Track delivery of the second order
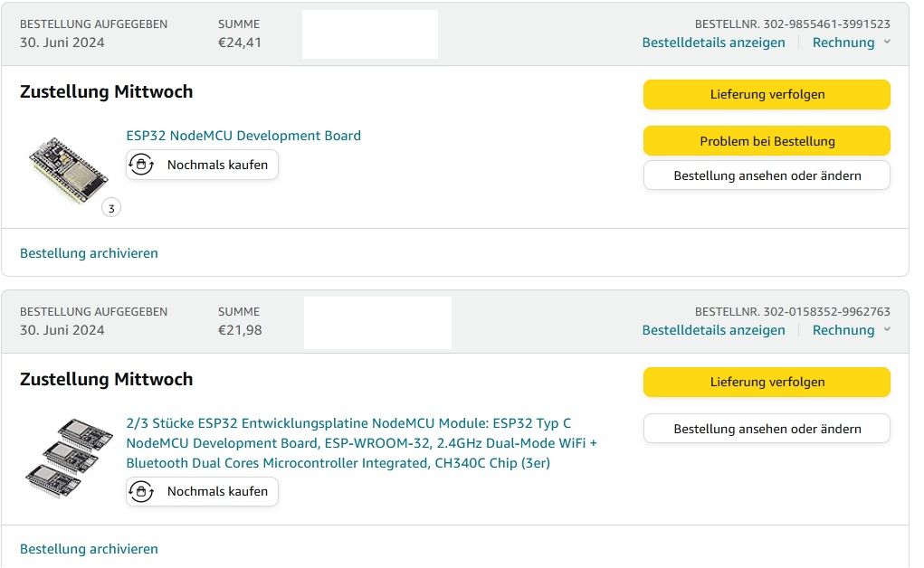 (x=767, y=382)
